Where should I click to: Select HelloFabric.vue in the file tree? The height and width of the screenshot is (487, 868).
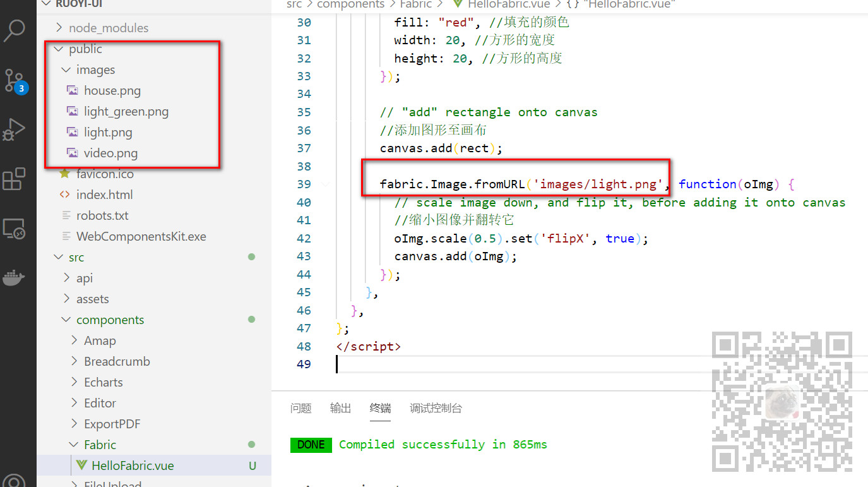coord(133,466)
